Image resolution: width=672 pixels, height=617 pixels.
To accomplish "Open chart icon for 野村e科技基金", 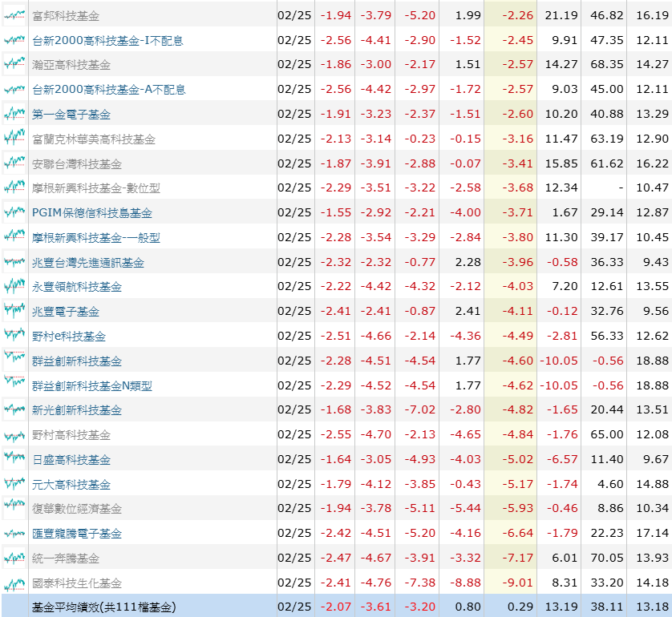I will tap(14, 336).
